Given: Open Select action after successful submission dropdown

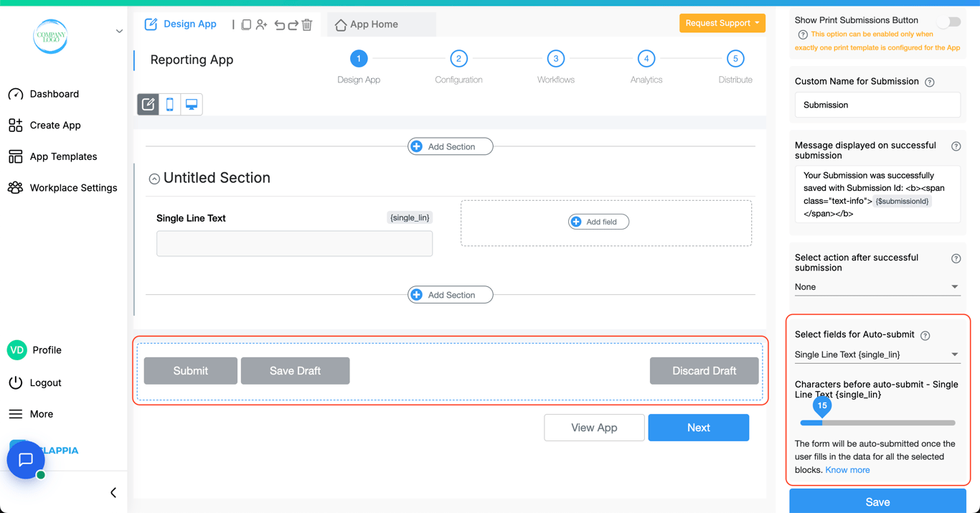Looking at the screenshot, I should [x=877, y=287].
